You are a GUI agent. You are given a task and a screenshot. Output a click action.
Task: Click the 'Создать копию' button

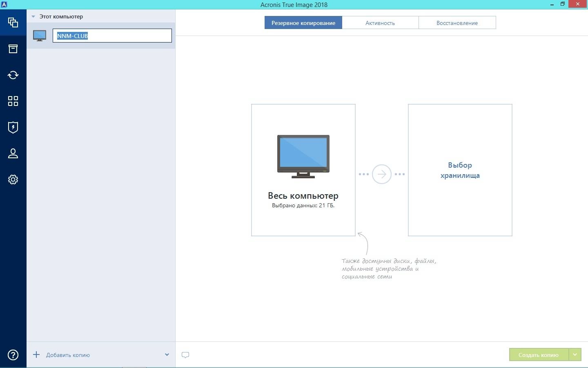click(x=539, y=355)
